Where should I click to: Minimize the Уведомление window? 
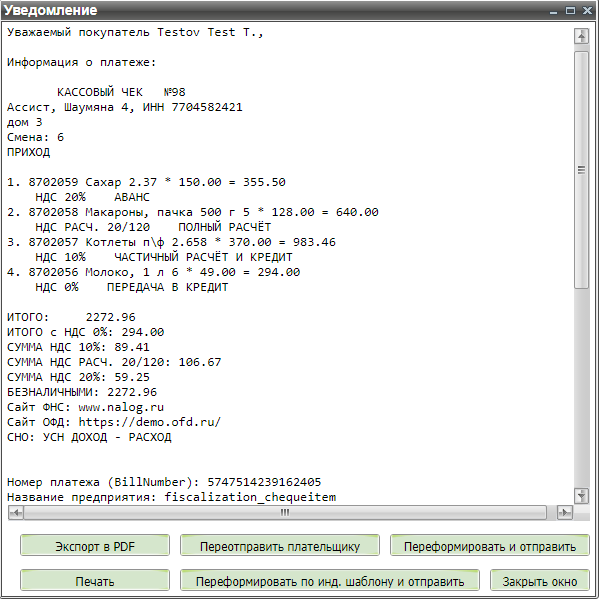[x=553, y=11]
